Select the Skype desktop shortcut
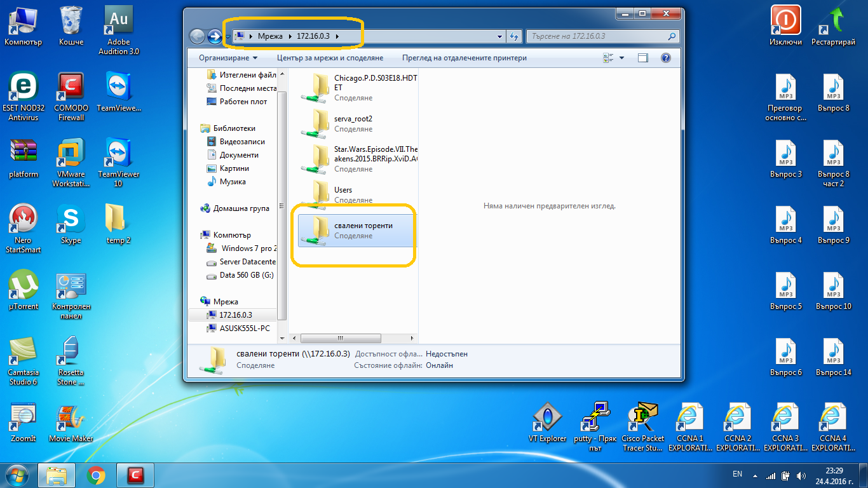Screen dimensions: 868x488 coord(71,224)
